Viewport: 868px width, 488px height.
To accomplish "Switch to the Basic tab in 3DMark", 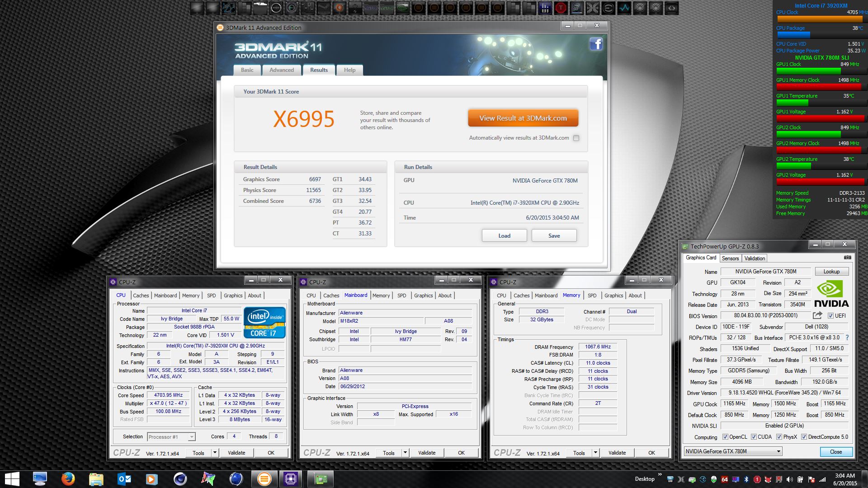I will pyautogui.click(x=247, y=70).
